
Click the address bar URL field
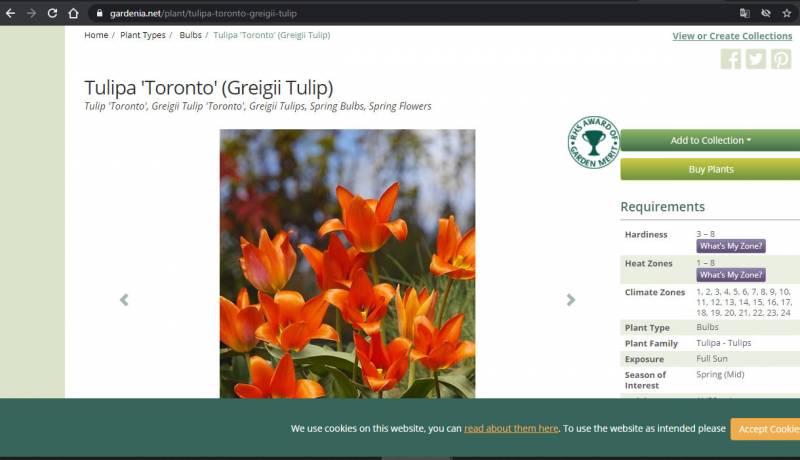[x=400, y=13]
